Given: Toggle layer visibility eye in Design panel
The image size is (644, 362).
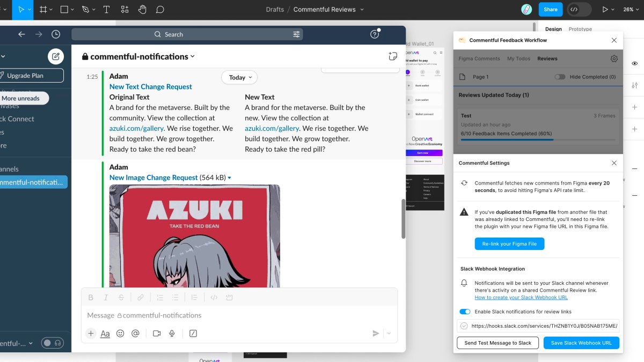Looking at the screenshot, I should click(635, 63).
